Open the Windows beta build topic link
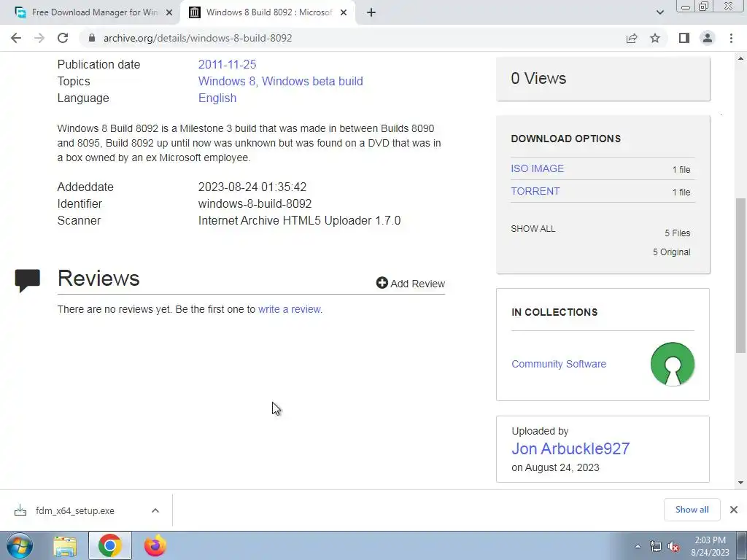The image size is (747, 560). 312,81
